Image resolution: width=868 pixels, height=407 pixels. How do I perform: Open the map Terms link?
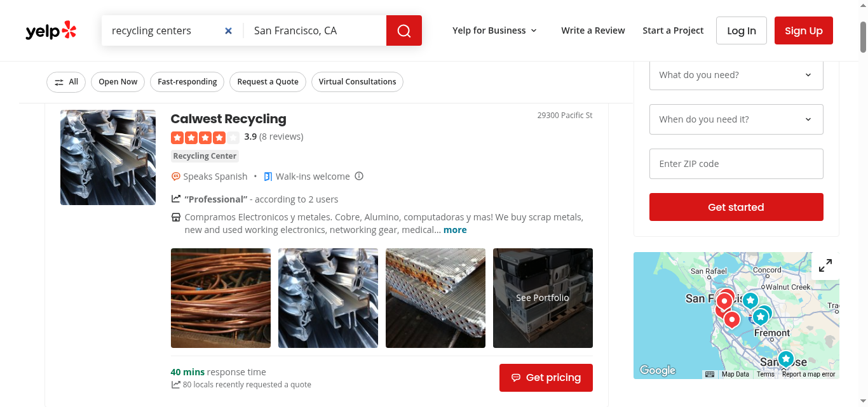(766, 375)
